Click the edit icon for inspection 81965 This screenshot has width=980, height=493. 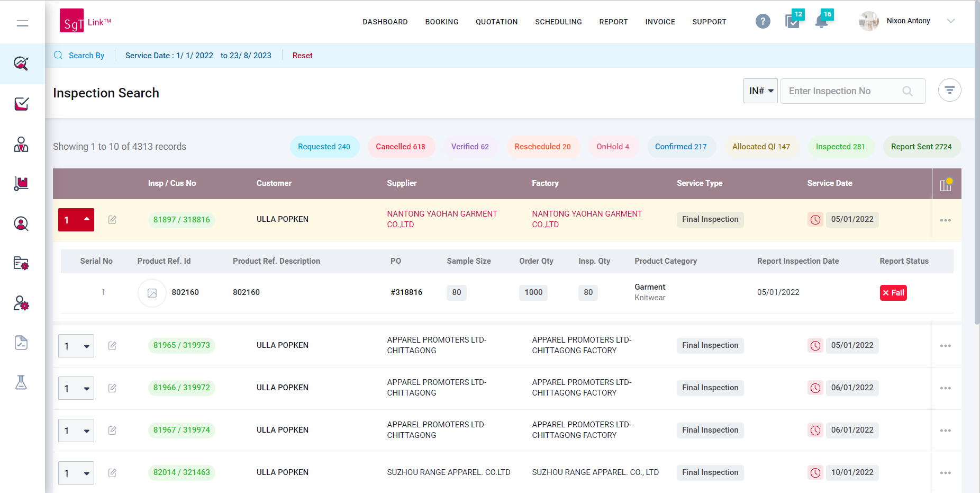tap(112, 346)
